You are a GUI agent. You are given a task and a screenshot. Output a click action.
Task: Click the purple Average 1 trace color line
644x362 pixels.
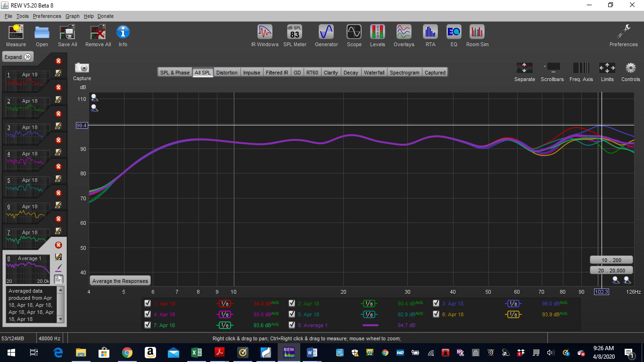(x=371, y=325)
